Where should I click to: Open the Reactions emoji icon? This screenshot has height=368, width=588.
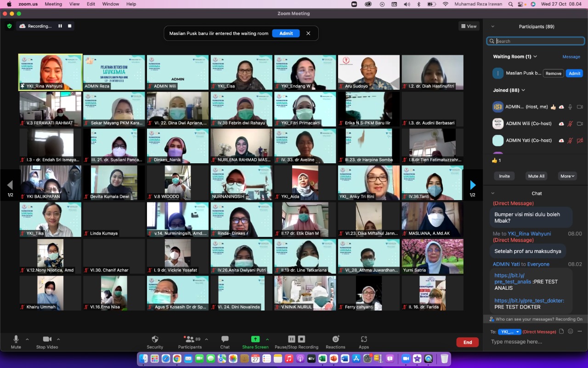(x=335, y=339)
